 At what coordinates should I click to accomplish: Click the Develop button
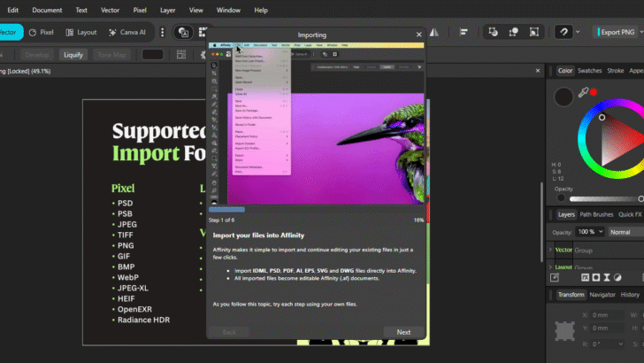tap(37, 55)
